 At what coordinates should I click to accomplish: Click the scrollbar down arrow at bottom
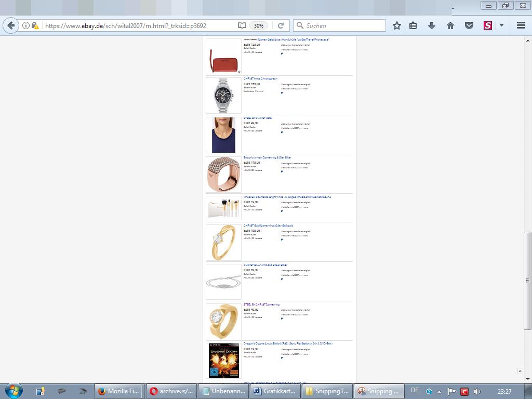[x=528, y=379]
